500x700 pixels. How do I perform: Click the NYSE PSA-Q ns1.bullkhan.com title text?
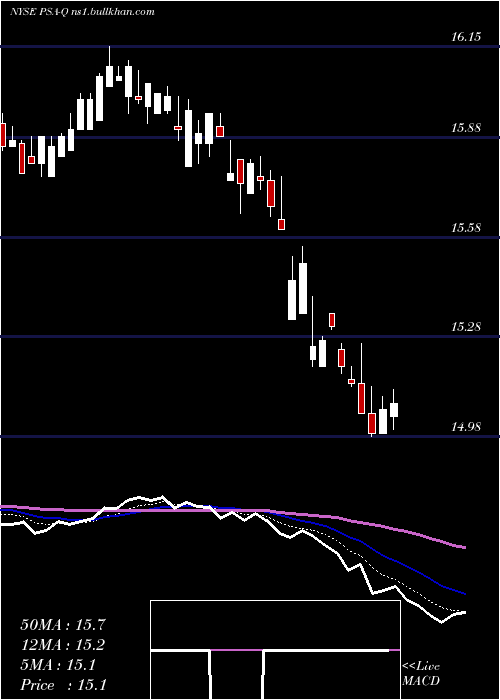pos(82,12)
